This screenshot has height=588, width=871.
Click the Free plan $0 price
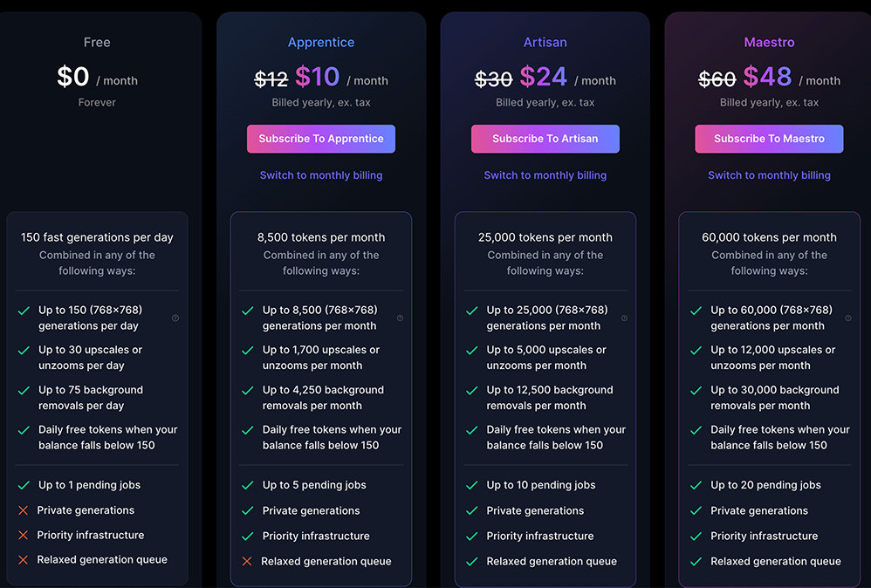coord(73,78)
